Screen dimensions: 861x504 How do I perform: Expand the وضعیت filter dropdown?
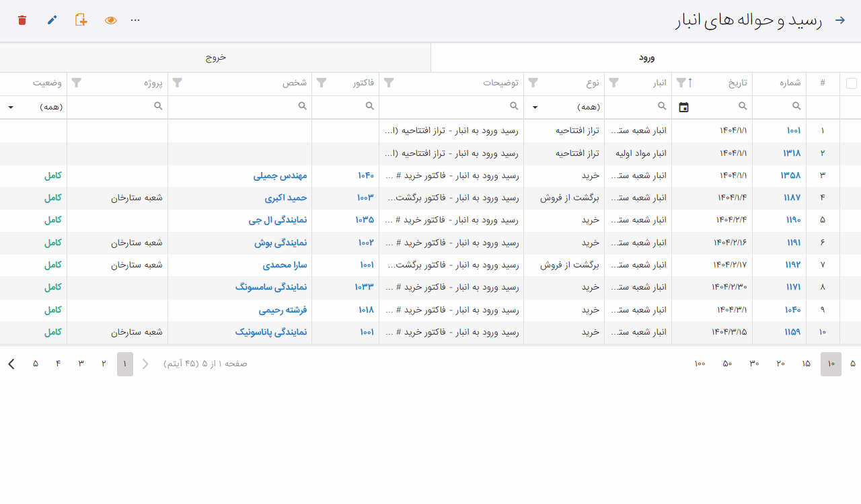(11, 107)
